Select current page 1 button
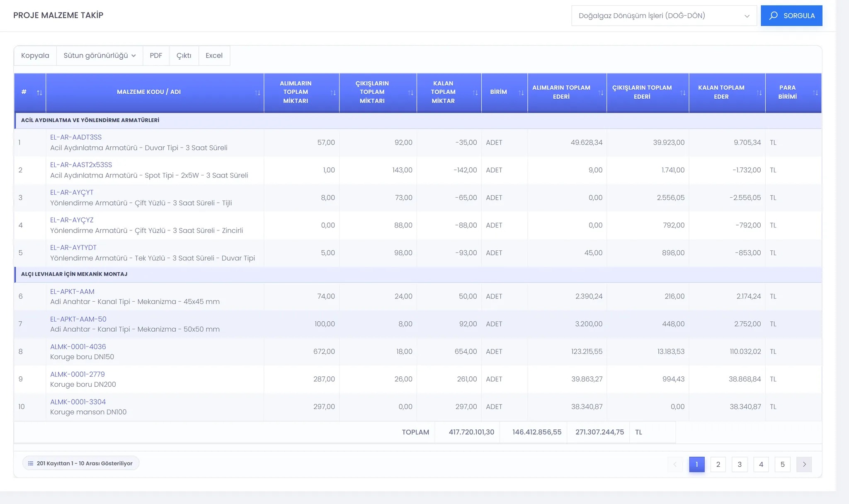The image size is (849, 504). [696, 464]
